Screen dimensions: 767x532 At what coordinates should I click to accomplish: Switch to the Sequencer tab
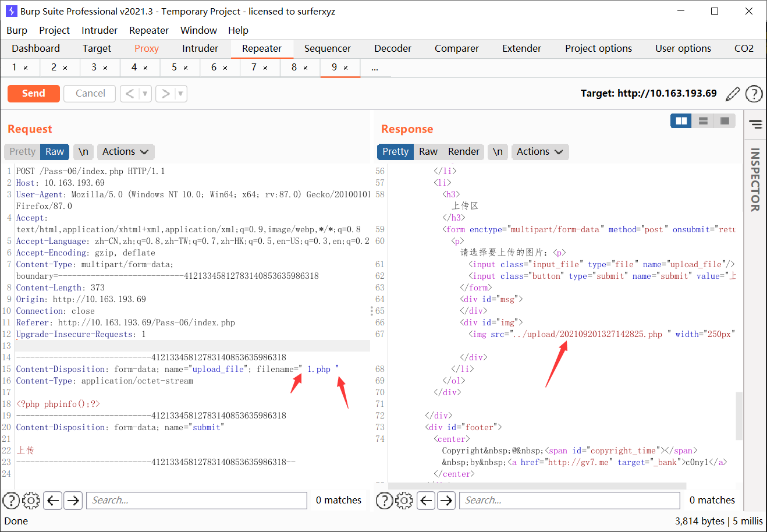tap(328, 48)
